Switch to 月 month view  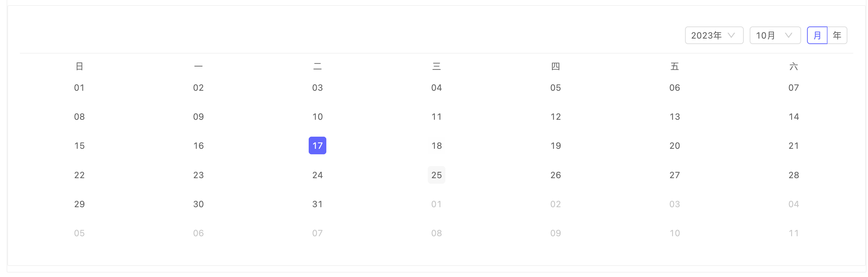[817, 35]
